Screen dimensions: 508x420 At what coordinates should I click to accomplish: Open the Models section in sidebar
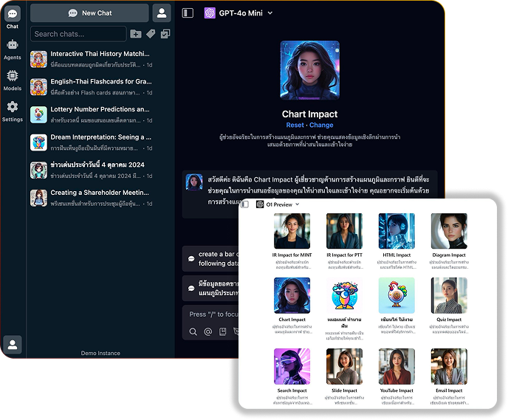coord(13,80)
